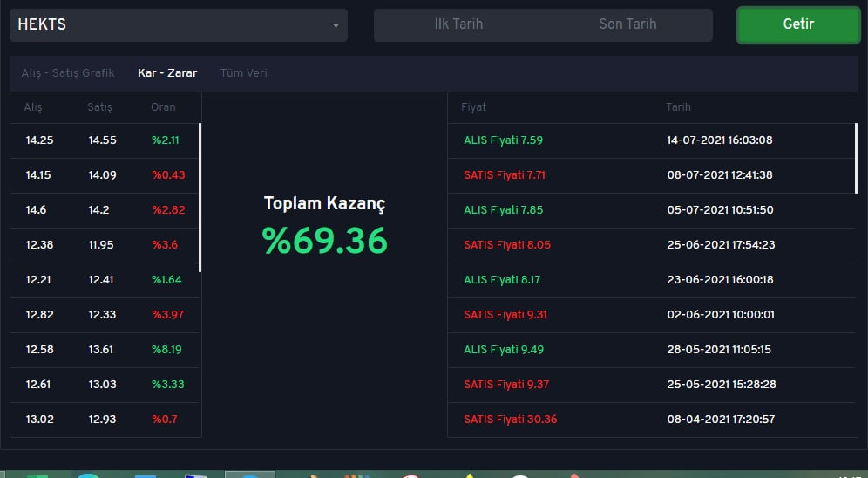Click the Satış column header
Screen dimensions: 868x478
tap(99, 107)
